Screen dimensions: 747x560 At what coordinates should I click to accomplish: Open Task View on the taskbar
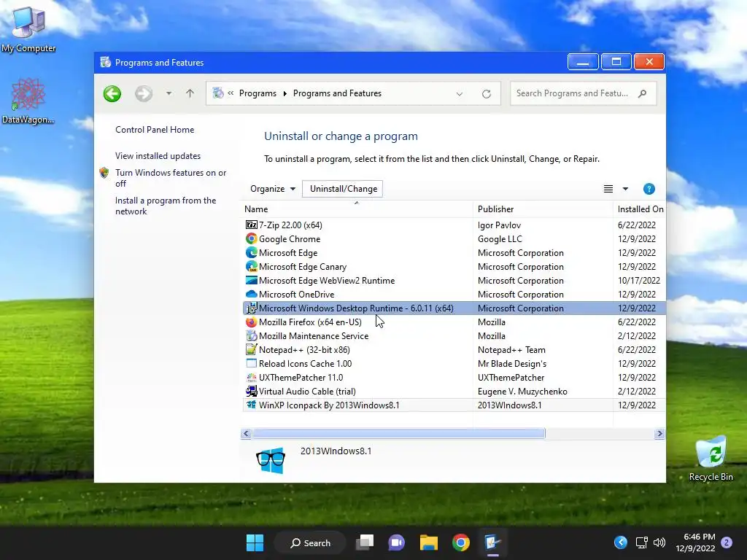click(365, 542)
